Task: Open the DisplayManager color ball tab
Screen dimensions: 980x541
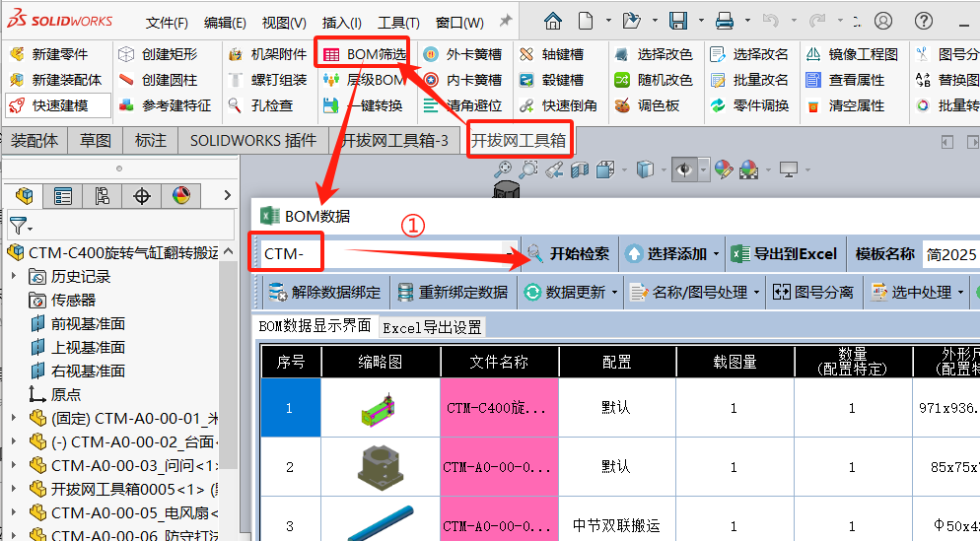Action: (181, 196)
